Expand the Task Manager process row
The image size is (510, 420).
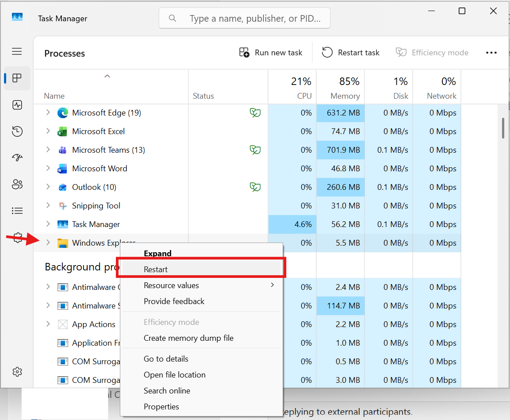[x=48, y=224]
